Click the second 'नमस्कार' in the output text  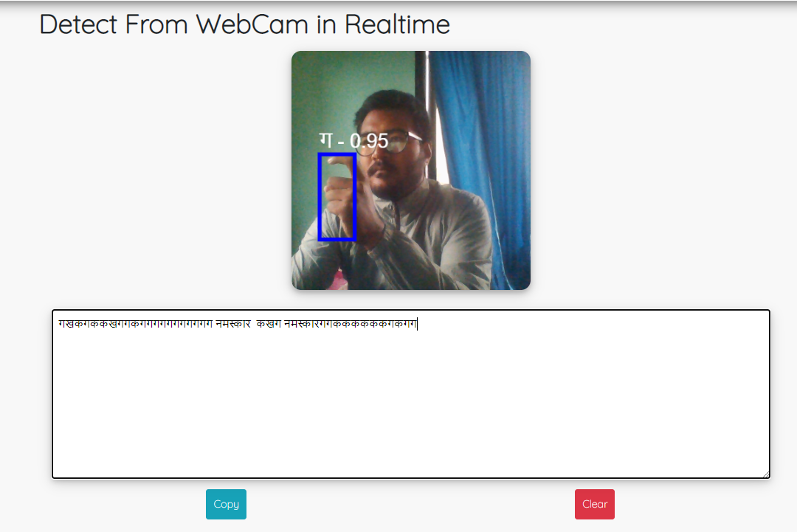coord(302,324)
